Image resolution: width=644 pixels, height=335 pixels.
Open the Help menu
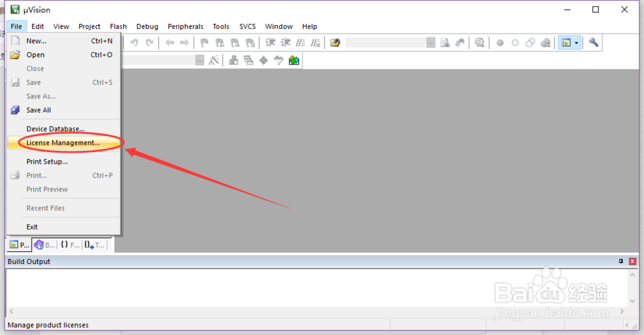pos(309,26)
